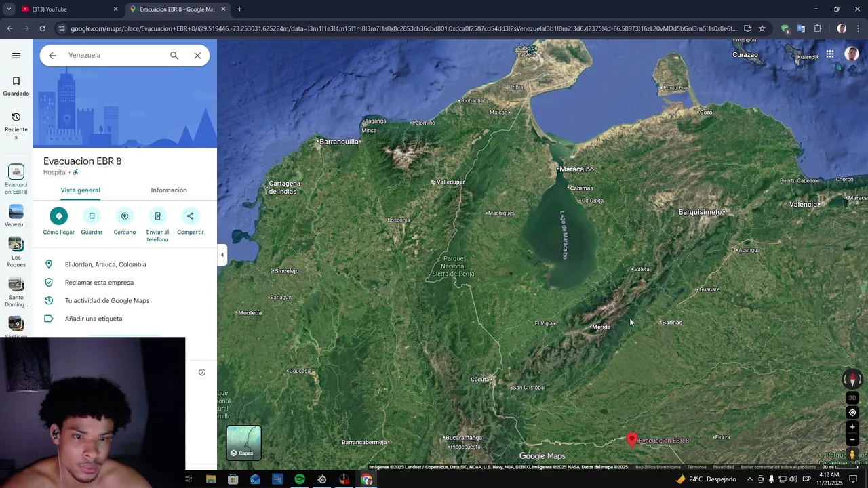
Task: Click the install app icon in address bar
Action: (747, 28)
